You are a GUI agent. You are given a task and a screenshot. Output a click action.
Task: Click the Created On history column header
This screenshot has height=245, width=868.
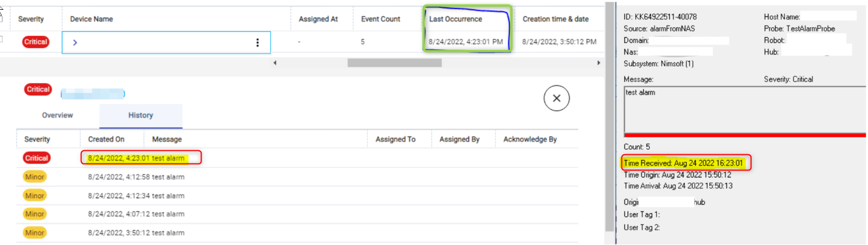click(106, 139)
